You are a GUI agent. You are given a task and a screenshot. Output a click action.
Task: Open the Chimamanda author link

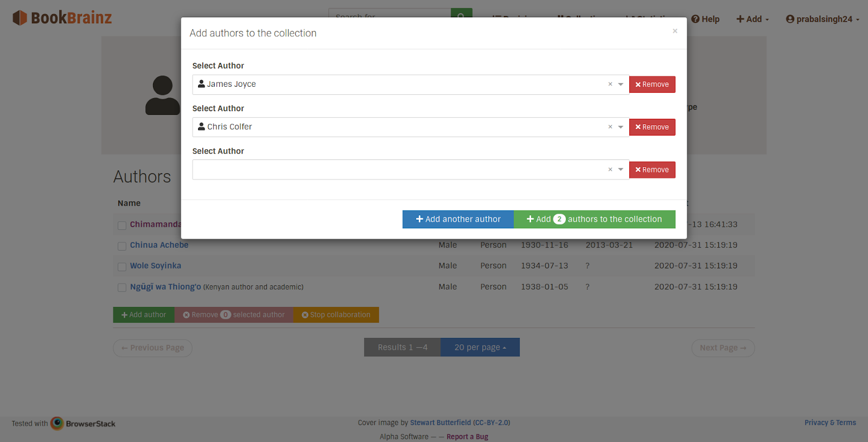click(x=155, y=225)
